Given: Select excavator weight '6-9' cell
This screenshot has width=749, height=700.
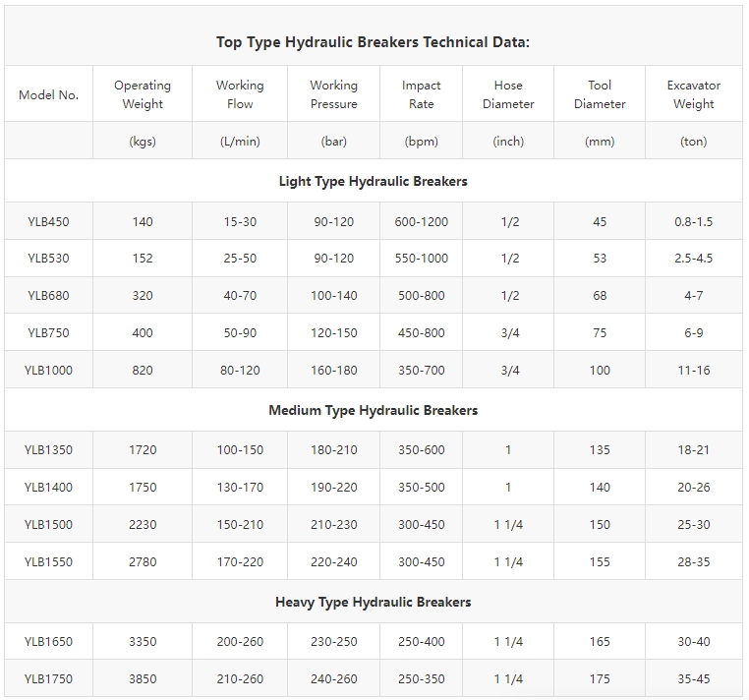Looking at the screenshot, I should 694,332.
